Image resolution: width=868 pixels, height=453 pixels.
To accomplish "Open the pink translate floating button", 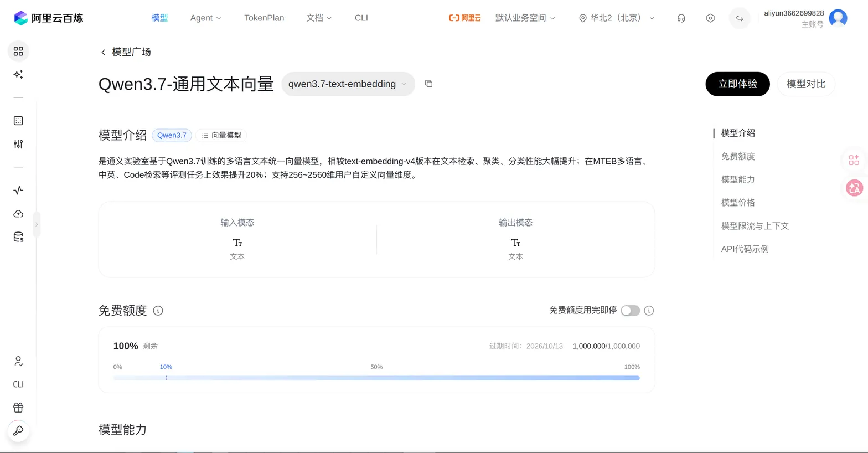I will coord(854,188).
